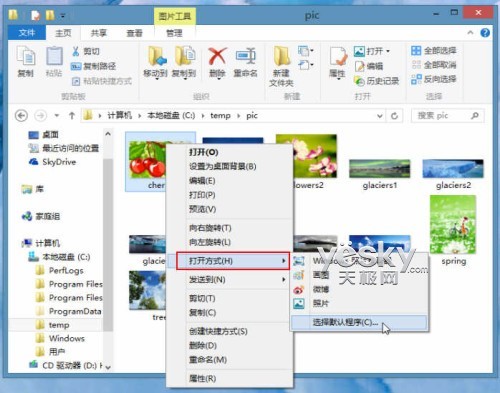Open with 照片 from the submenu

pos(359,303)
